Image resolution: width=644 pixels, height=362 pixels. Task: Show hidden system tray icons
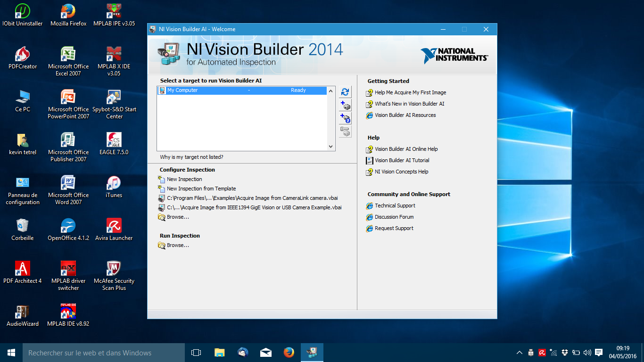coord(520,353)
